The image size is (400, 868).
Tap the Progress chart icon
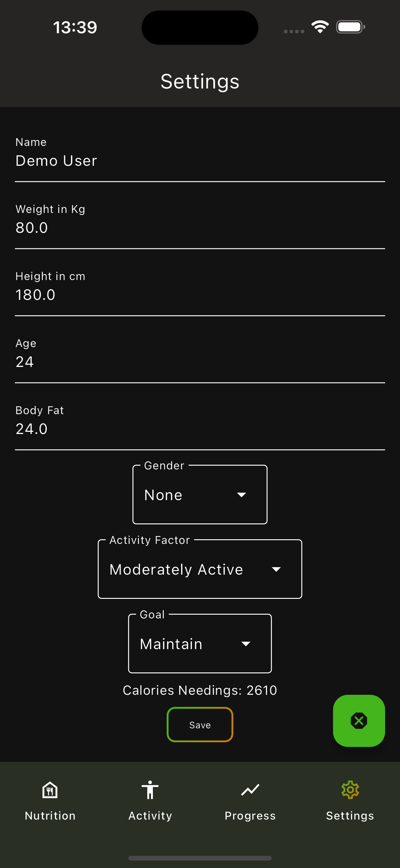click(250, 789)
